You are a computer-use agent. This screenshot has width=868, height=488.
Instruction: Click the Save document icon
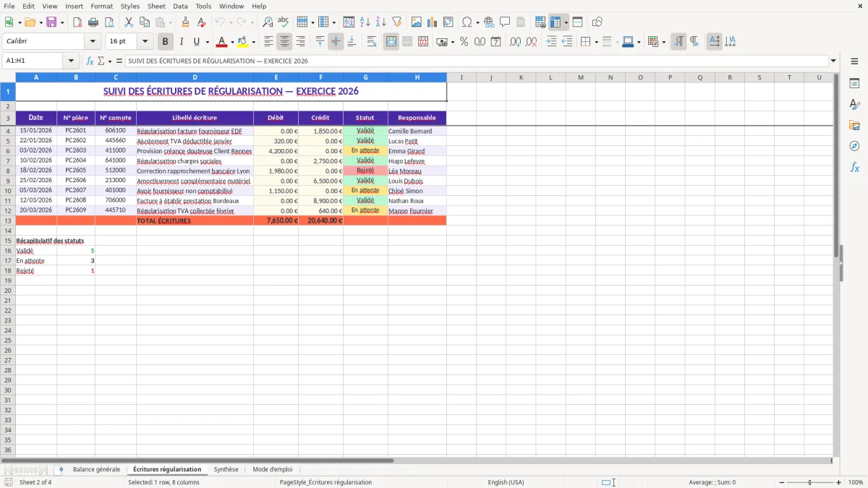tap(51, 22)
